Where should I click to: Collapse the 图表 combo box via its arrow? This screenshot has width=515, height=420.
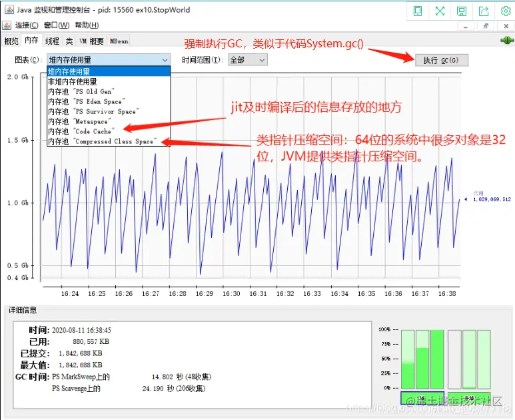tap(165, 60)
